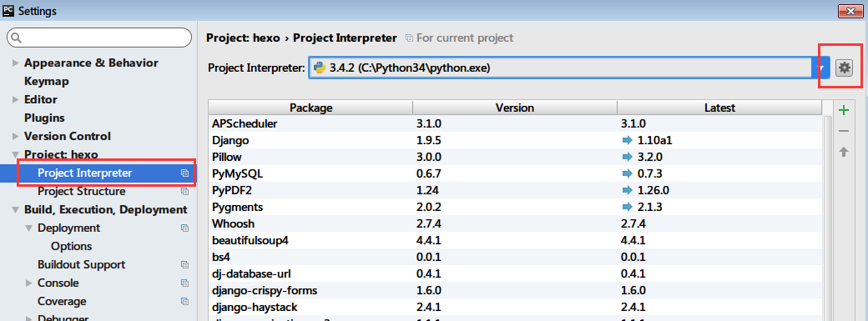Screen dimensions: 868x321
Task: Click the per-project icon next to Deployment
Action: (185, 228)
